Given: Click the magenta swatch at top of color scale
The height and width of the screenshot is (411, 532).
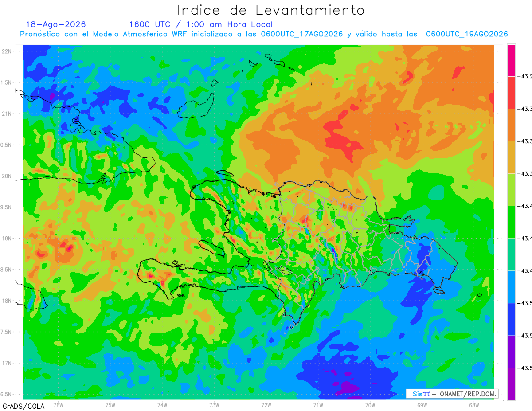Looking at the screenshot, I should (511, 60).
